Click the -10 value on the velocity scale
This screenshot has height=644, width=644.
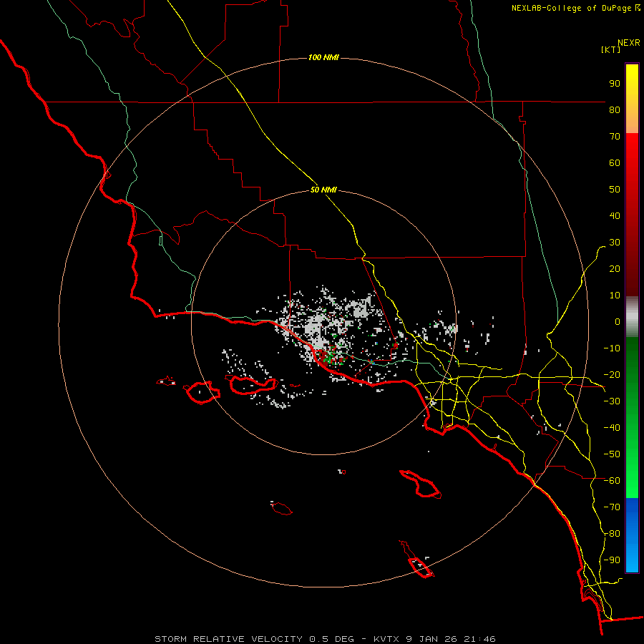[612, 348]
